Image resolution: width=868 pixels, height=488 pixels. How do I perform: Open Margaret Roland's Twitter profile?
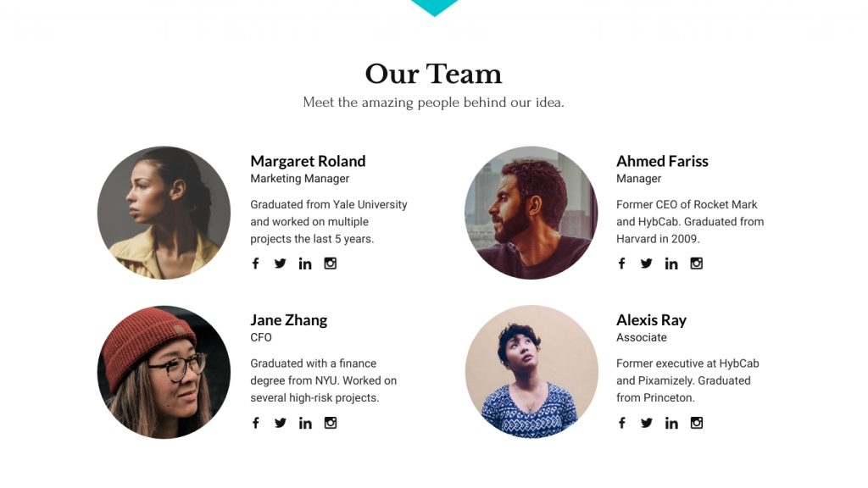[x=280, y=263]
